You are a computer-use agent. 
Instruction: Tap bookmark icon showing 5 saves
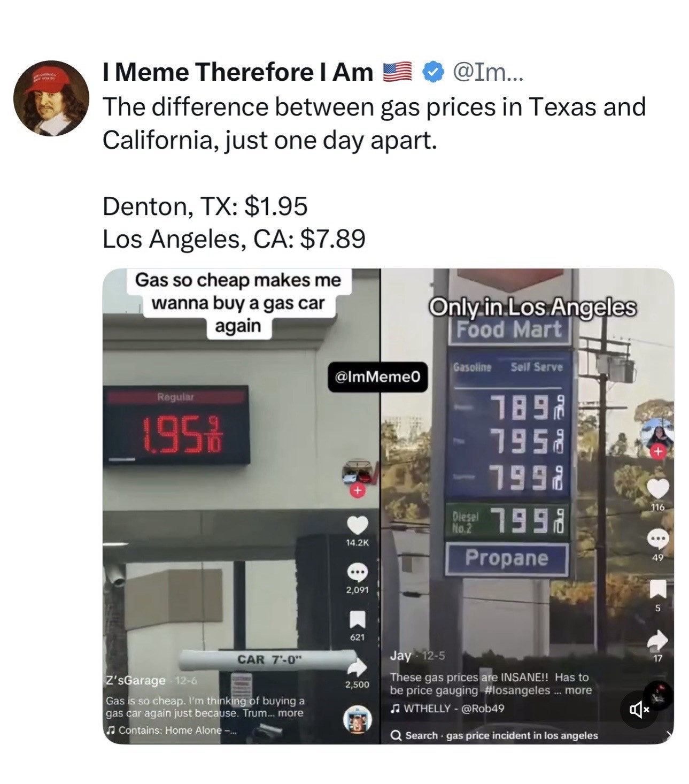click(x=658, y=589)
